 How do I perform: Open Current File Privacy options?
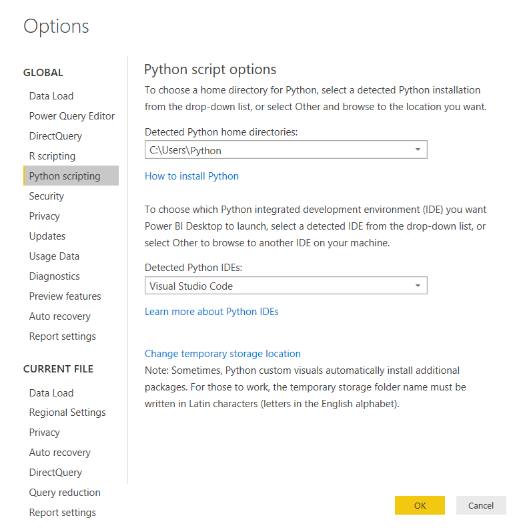[44, 432]
